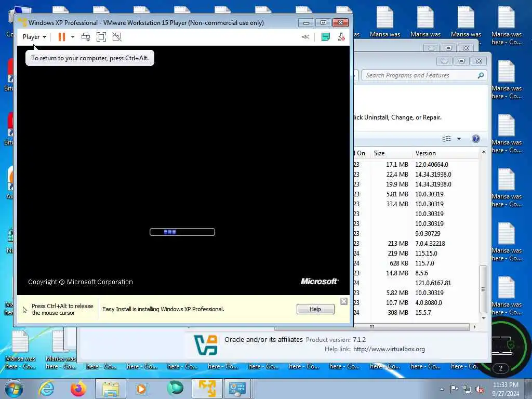Switch to VMware Player taskbar button

[x=207, y=389]
